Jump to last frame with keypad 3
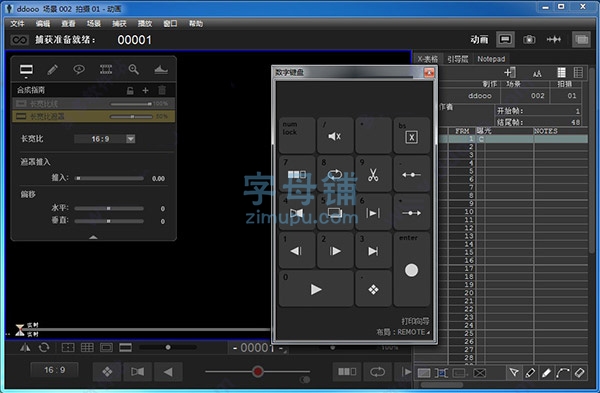The height and width of the screenshot is (393, 600). [x=373, y=250]
